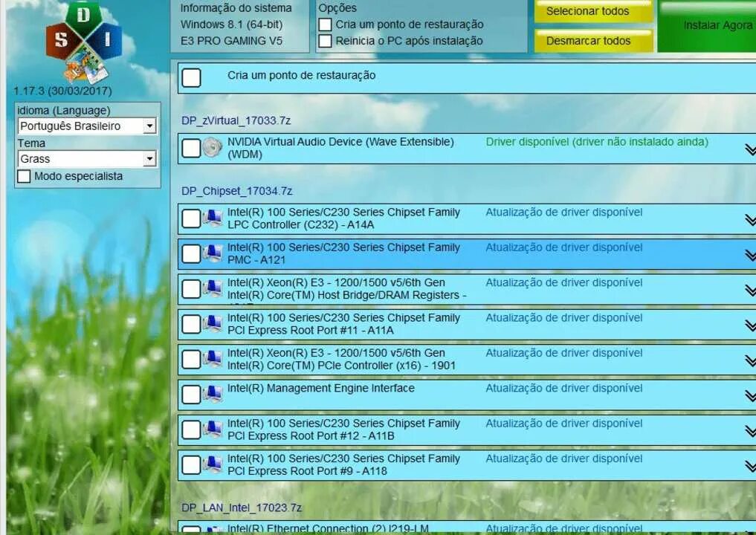Check Host Bridge/DRAM Registers driver checkbox
Viewport: 756px width, 535px height.
(x=191, y=289)
